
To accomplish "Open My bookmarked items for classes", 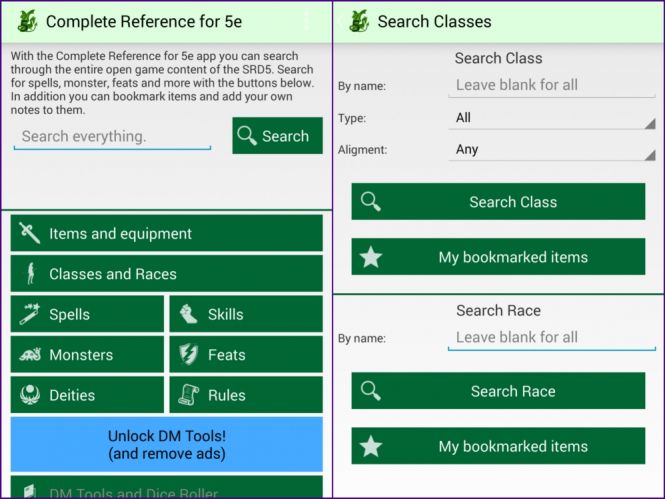I will click(498, 256).
